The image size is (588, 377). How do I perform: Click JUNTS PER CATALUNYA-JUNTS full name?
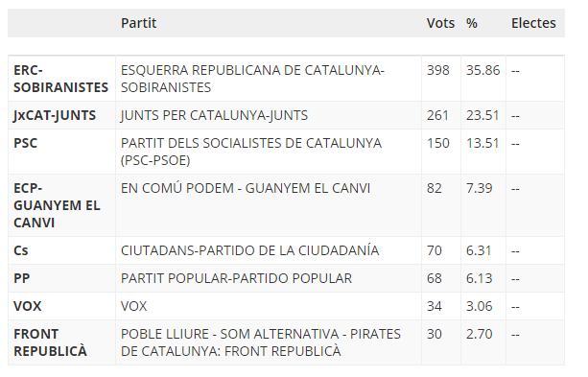(214, 115)
